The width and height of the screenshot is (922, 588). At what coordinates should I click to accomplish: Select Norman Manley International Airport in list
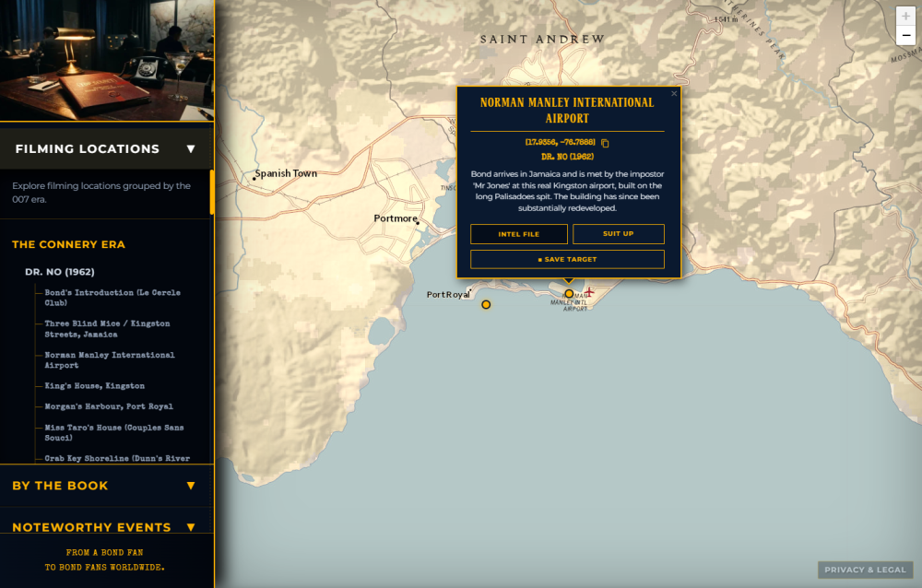coord(110,359)
